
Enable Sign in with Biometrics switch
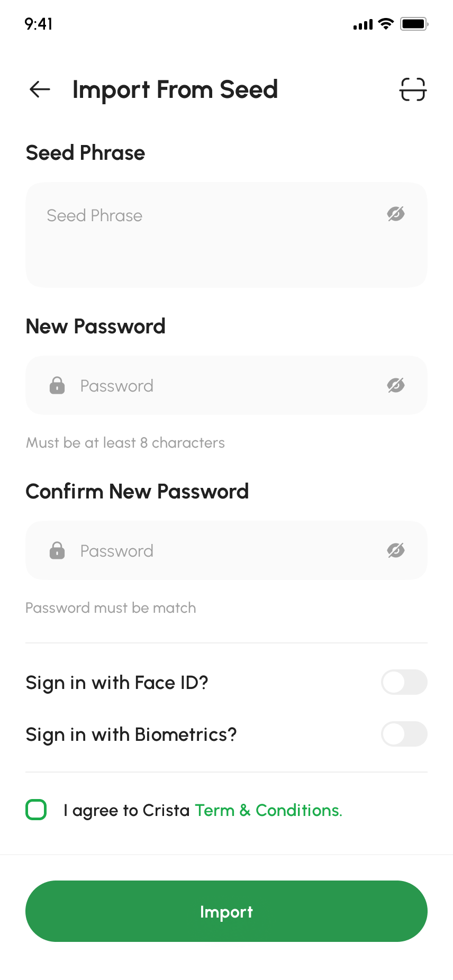[404, 734]
